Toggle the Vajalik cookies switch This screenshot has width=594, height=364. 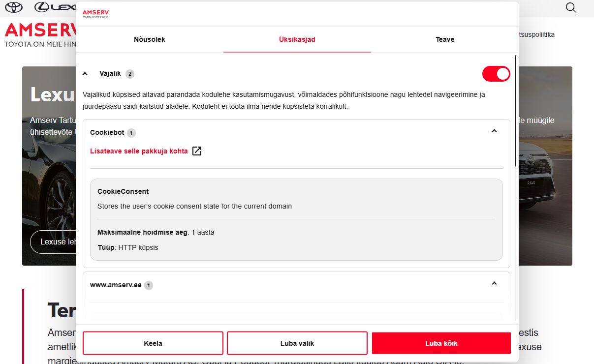(496, 74)
